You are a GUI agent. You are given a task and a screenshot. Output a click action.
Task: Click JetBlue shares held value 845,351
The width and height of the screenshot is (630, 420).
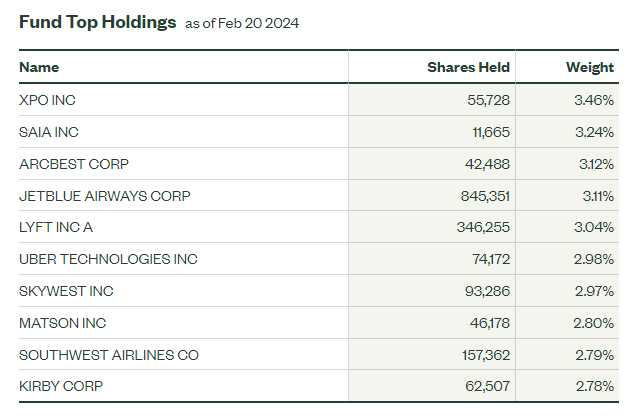480,196
